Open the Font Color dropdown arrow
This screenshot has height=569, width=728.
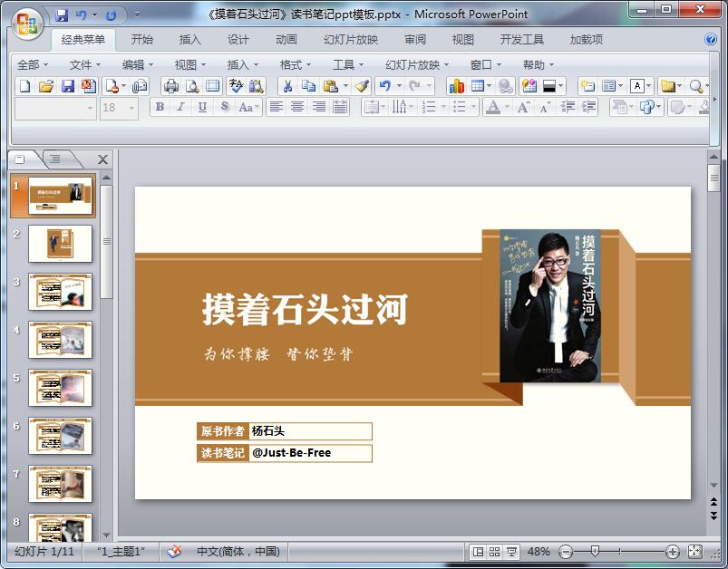tap(507, 107)
